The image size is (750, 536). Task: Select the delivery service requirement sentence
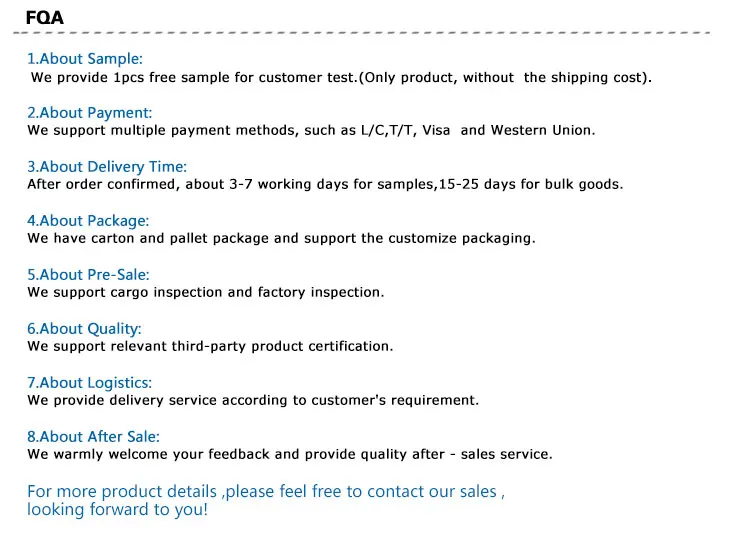(x=253, y=401)
